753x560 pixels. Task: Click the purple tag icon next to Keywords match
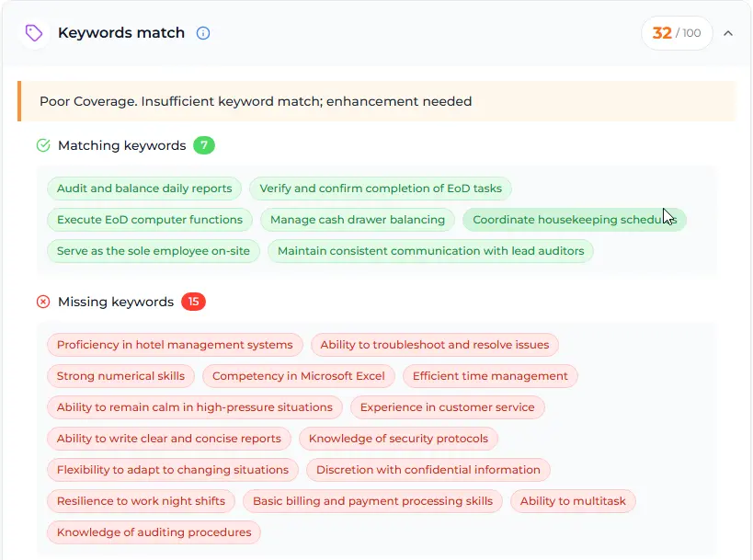click(x=34, y=32)
